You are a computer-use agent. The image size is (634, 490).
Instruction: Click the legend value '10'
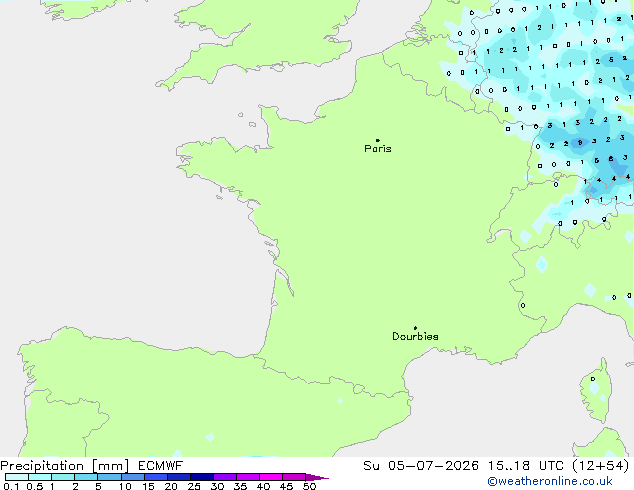(x=125, y=486)
